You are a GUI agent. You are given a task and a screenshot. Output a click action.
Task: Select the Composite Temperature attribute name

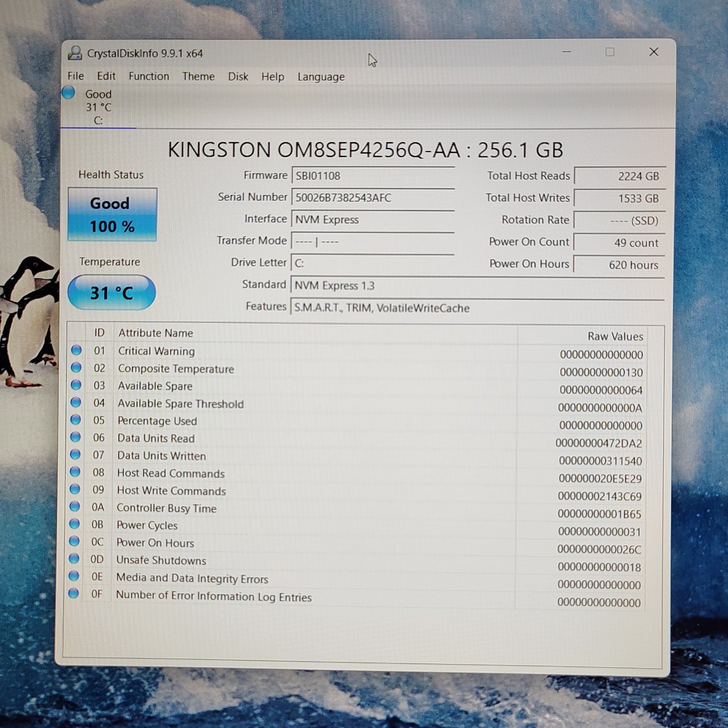click(176, 369)
